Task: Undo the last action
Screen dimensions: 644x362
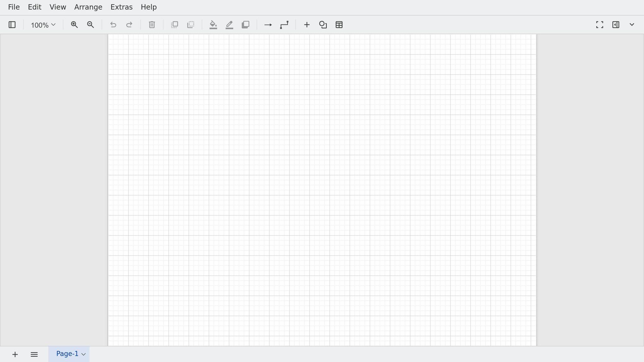Action: click(113, 25)
